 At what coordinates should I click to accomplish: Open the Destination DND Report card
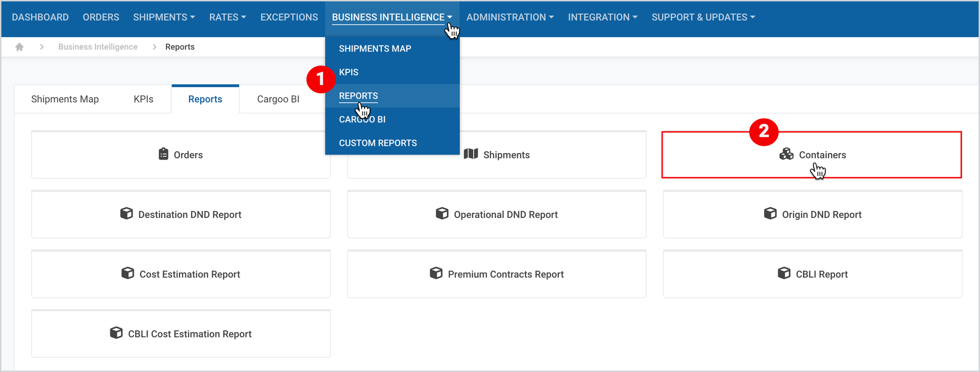click(x=181, y=214)
